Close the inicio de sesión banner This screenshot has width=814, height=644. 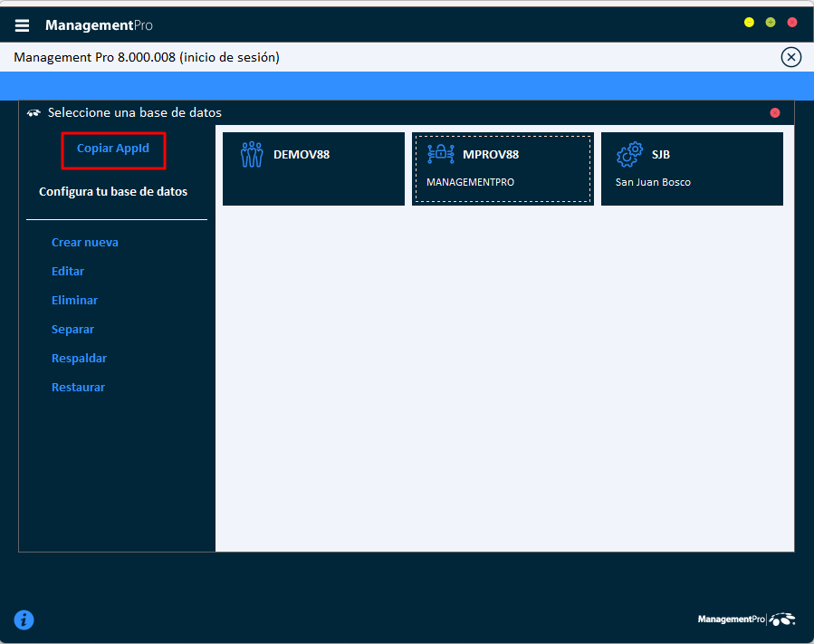790,56
